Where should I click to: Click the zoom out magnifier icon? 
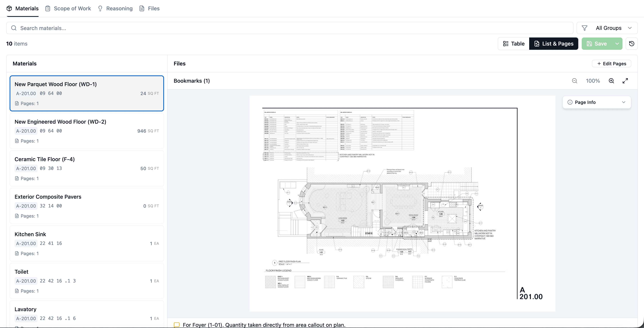[x=574, y=81]
